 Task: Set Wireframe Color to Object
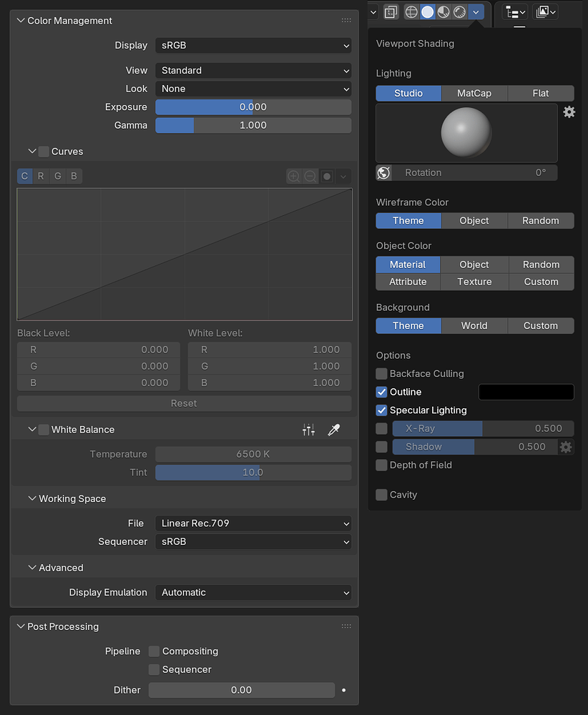(x=474, y=221)
